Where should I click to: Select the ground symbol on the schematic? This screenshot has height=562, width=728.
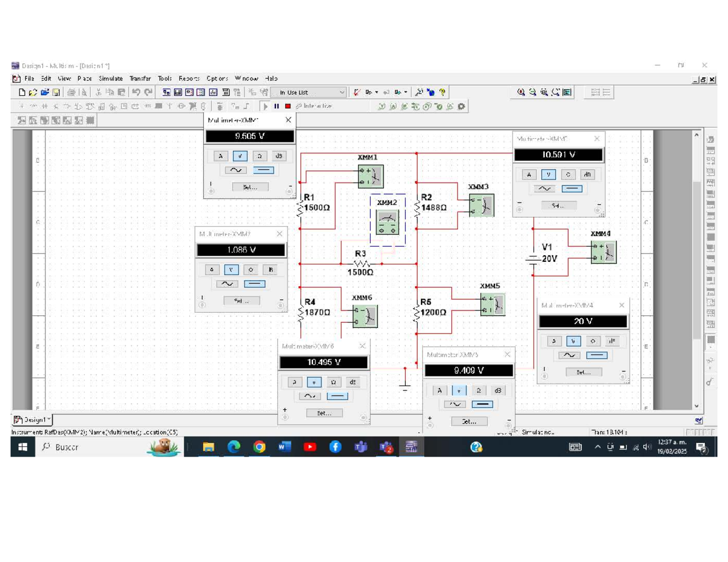(405, 386)
